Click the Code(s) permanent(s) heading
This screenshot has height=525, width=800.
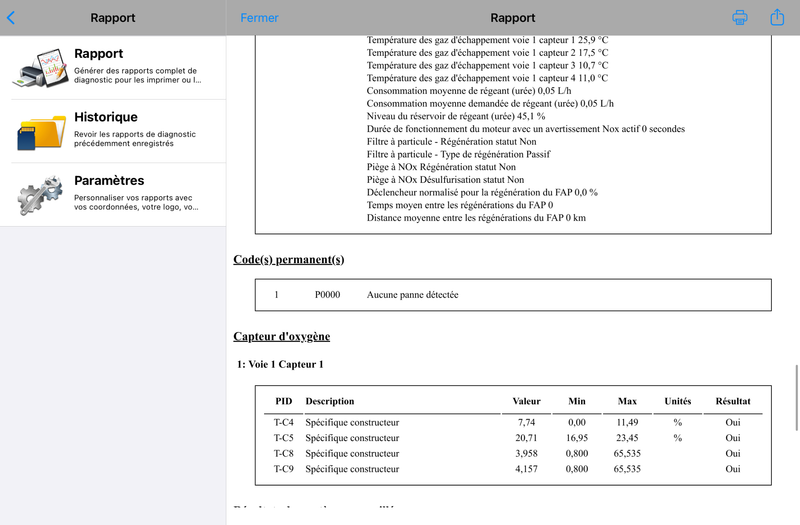click(x=289, y=260)
